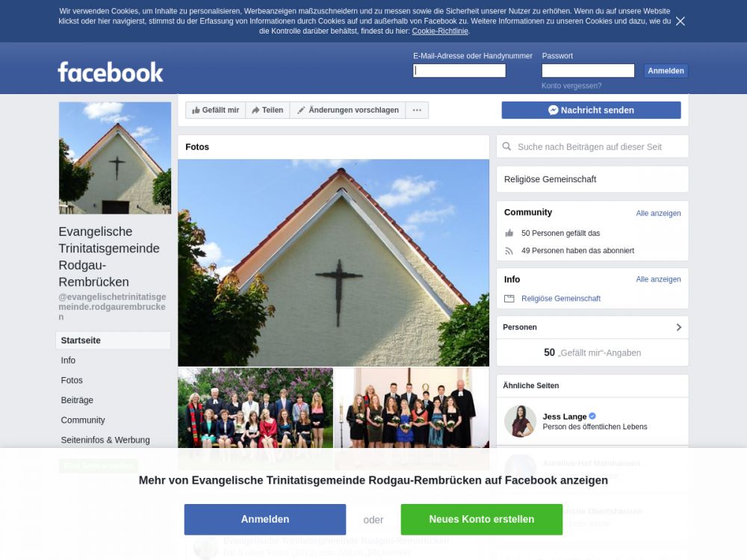The image size is (747, 560).
Task: Click the Facebook logo
Action: [x=111, y=72]
